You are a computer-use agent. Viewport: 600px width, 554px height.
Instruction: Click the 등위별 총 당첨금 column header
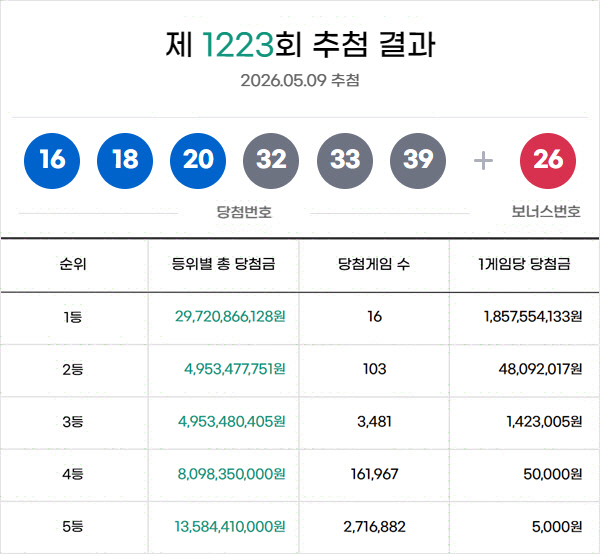pyautogui.click(x=223, y=264)
